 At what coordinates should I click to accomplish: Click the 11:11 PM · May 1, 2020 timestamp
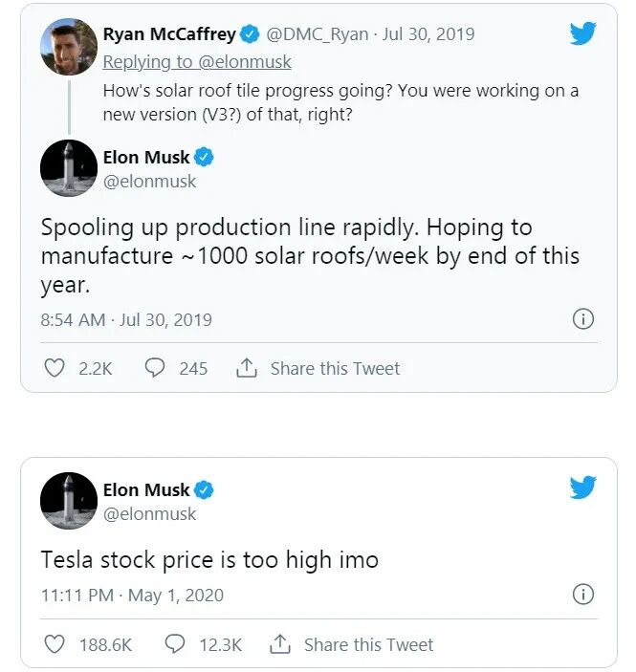(132, 595)
